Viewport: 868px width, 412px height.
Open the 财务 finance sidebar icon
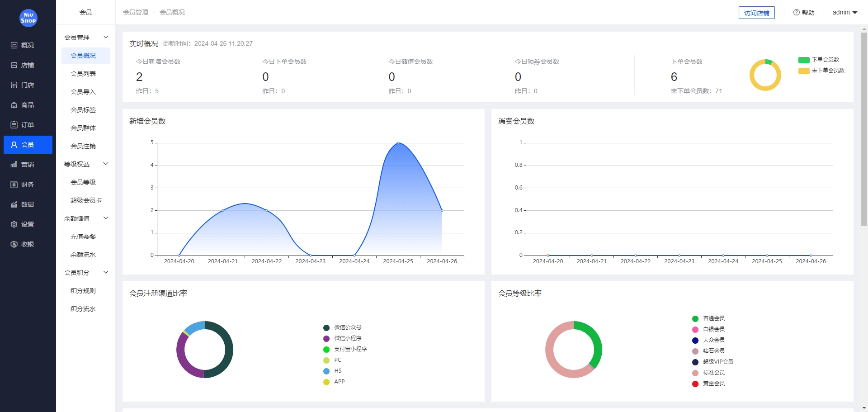pyautogui.click(x=14, y=185)
